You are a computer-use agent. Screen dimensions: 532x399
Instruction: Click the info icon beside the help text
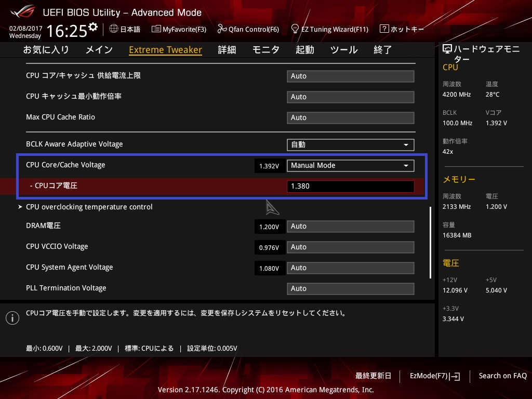pyautogui.click(x=12, y=318)
